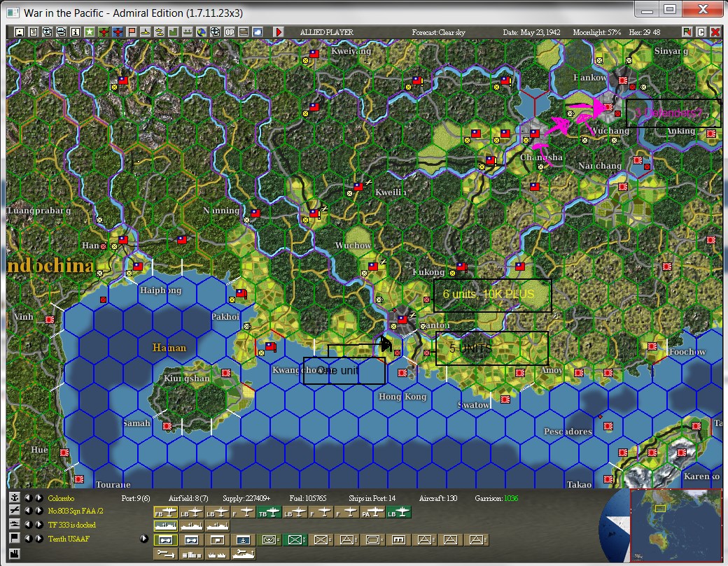Go to next HQ after Tenth USAAF
The image size is (728, 566).
click(39, 538)
